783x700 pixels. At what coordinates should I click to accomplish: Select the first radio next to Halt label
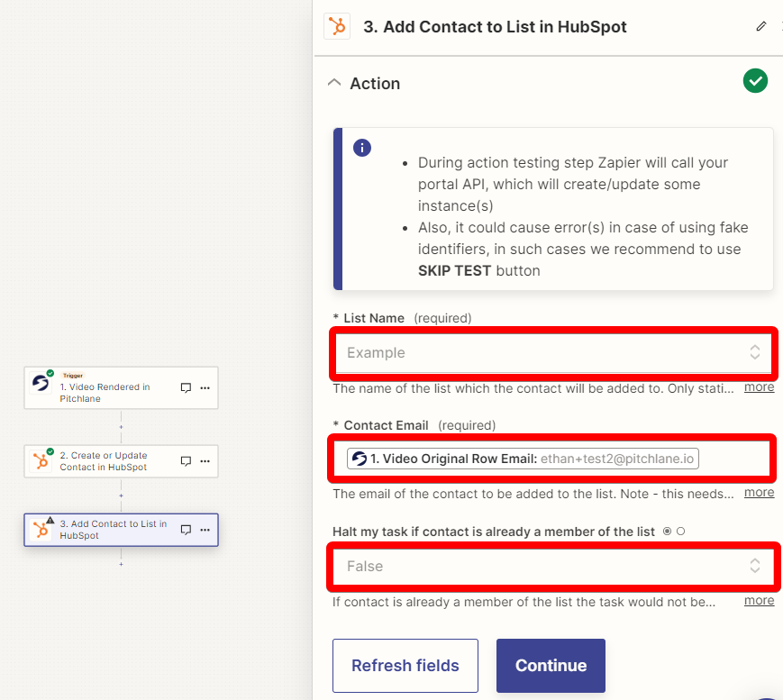pos(667,532)
